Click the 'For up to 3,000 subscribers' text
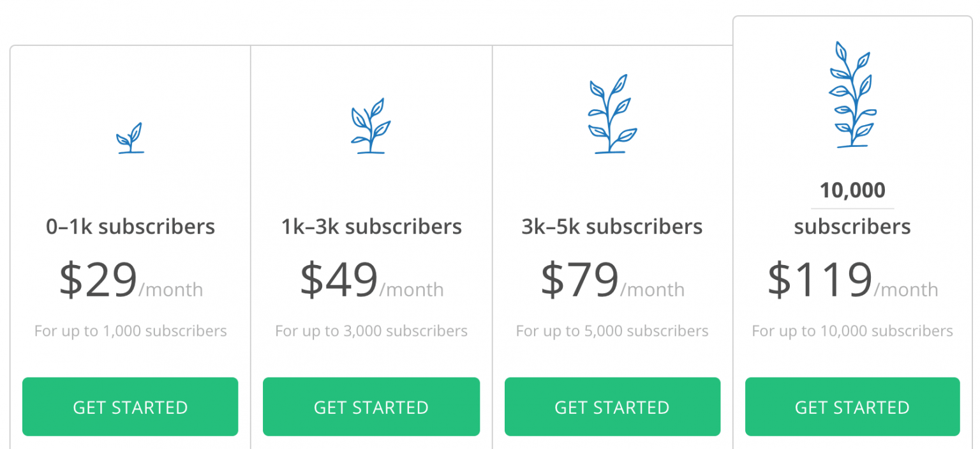 (371, 331)
